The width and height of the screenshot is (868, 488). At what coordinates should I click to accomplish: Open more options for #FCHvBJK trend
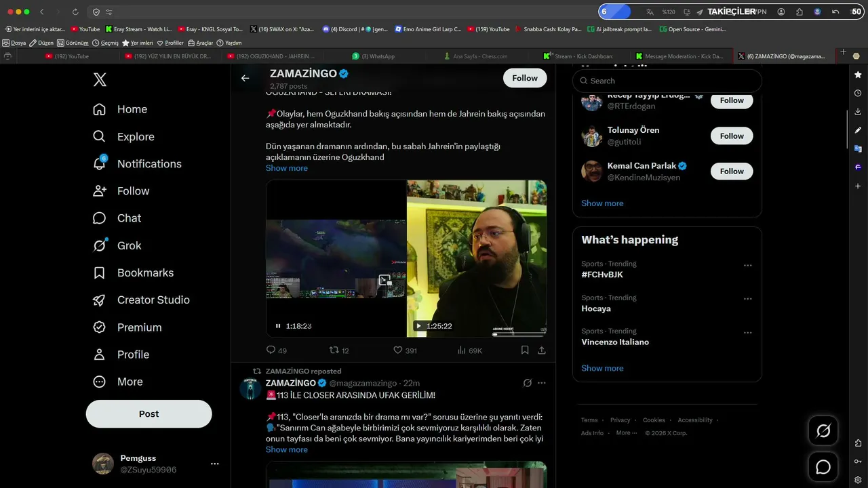coord(748,265)
